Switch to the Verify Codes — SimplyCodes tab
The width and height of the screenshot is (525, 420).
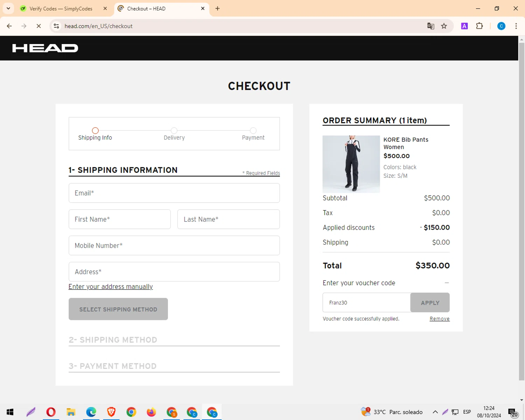(x=61, y=8)
